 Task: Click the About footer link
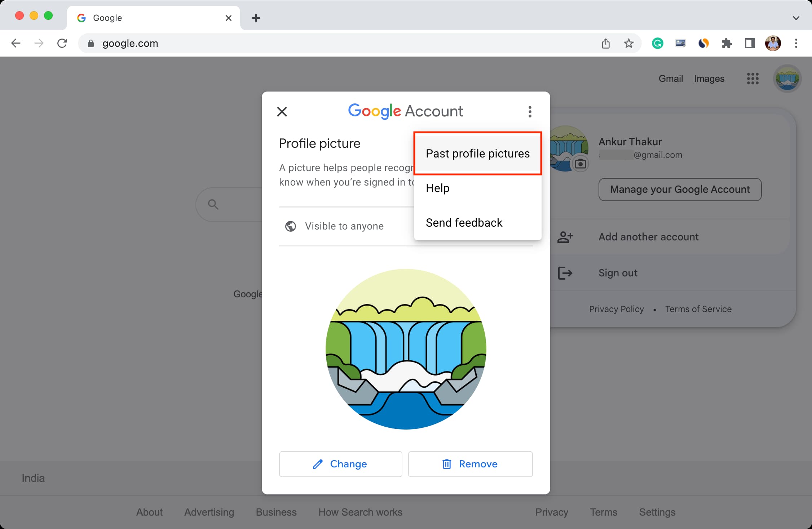(x=149, y=512)
